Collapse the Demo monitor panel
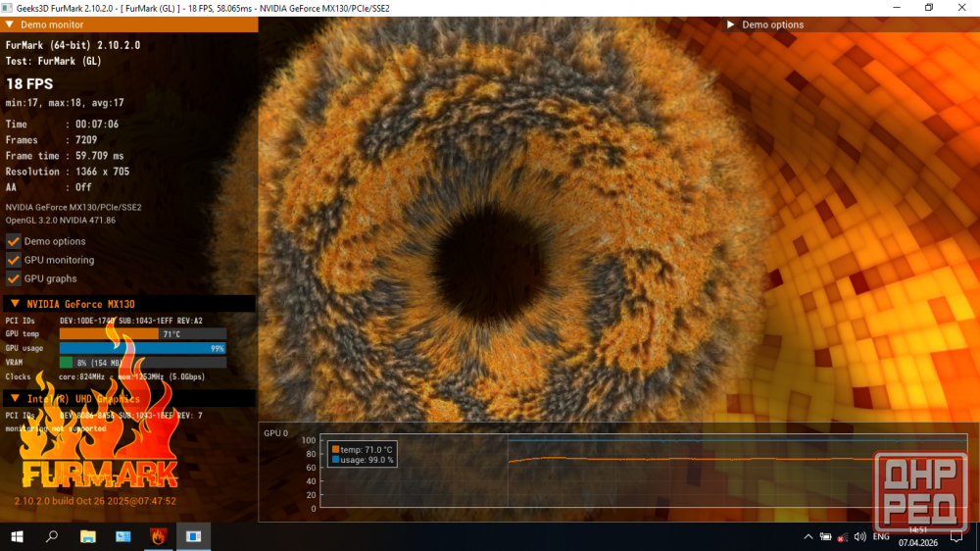The height and width of the screenshot is (551, 980). (10, 25)
